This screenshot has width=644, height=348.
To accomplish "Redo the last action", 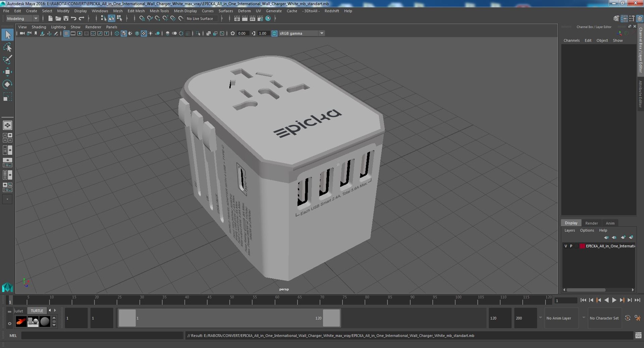I will [x=82, y=18].
